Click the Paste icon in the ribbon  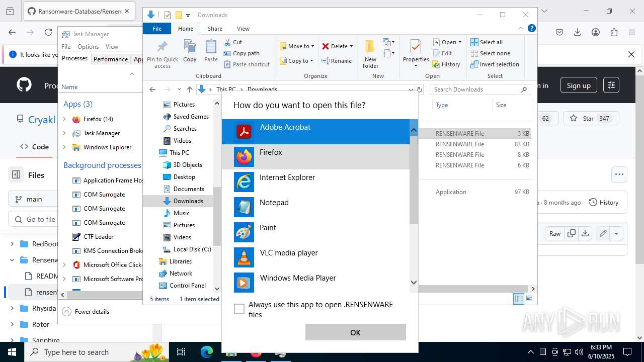211,51
